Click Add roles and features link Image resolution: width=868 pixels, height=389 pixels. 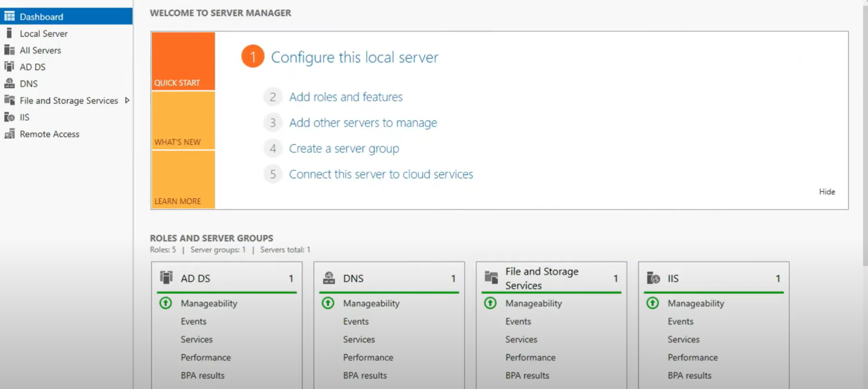point(346,97)
